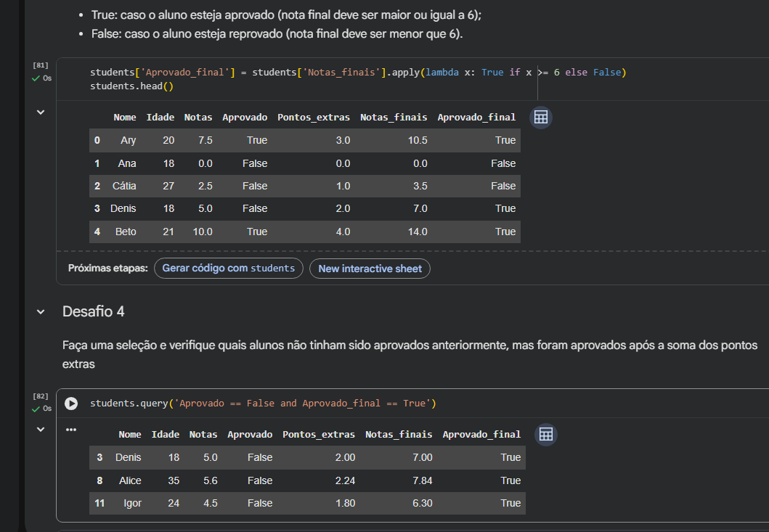The height and width of the screenshot is (532, 769).
Task: Select the Ary name cell
Action: point(128,140)
